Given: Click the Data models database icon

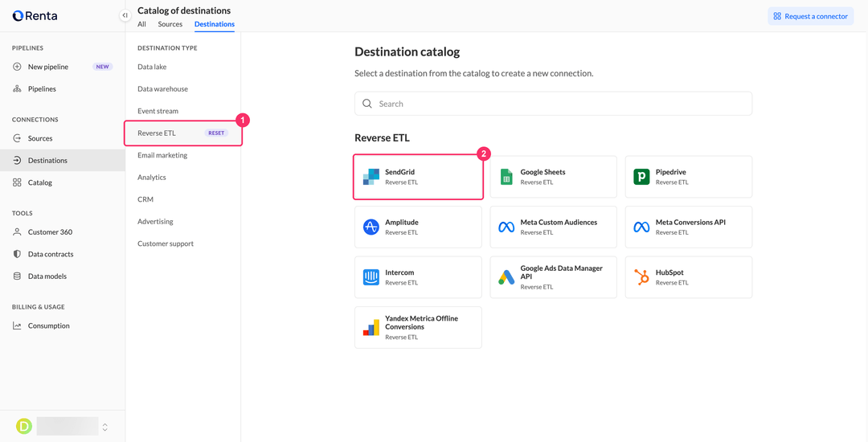Looking at the screenshot, I should coord(17,276).
